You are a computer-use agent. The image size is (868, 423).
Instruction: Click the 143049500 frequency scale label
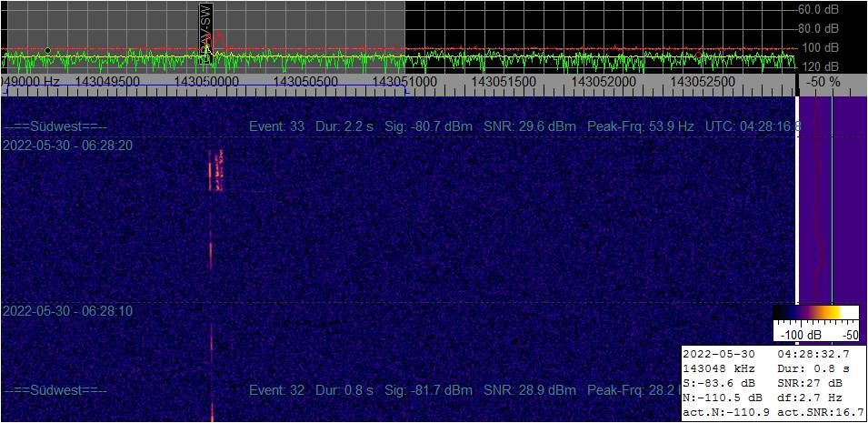coord(107,82)
